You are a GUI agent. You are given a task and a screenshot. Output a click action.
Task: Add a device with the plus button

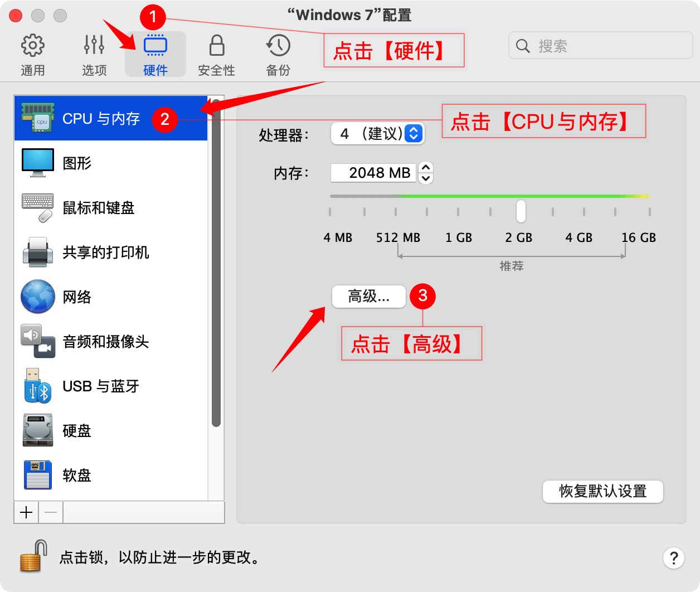(26, 512)
